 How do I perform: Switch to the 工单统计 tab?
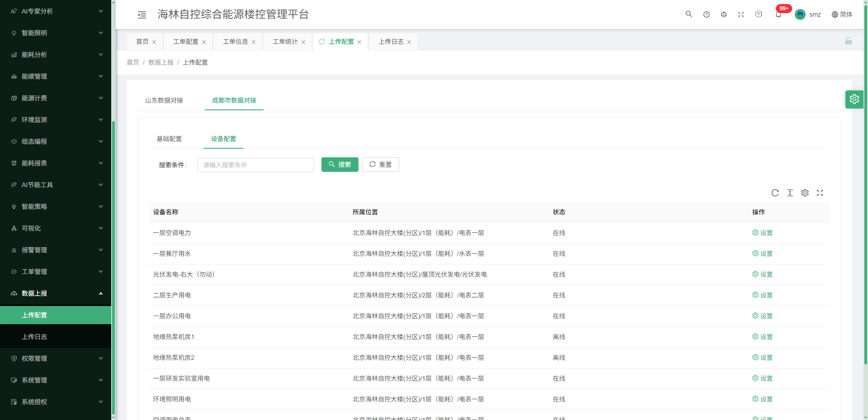tap(285, 42)
